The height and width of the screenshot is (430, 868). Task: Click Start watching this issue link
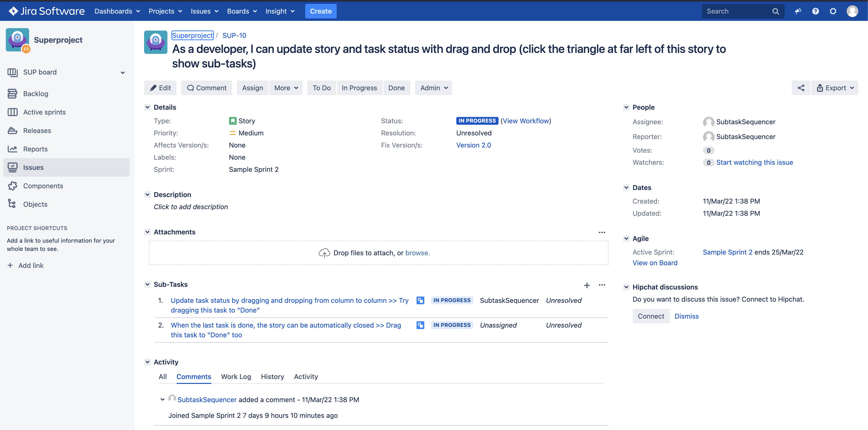coord(754,162)
